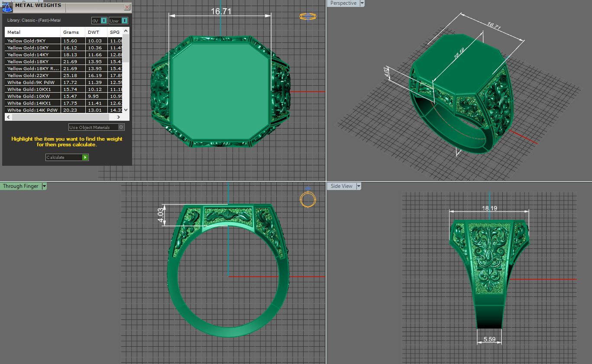
Task: Click the 5.59 shank width dimension
Action: click(489, 339)
